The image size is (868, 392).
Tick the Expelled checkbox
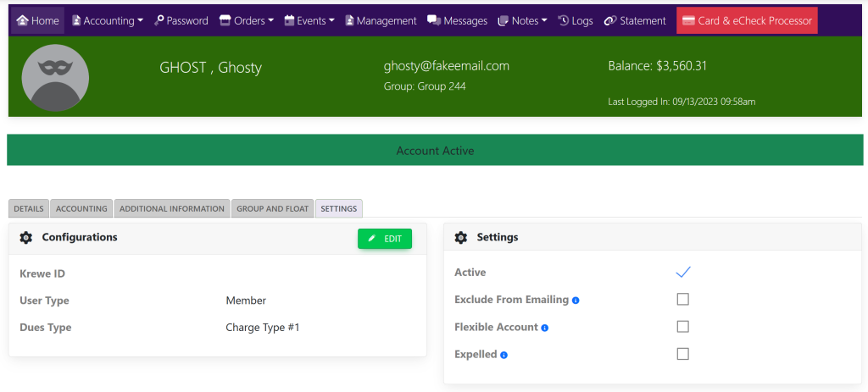point(683,354)
